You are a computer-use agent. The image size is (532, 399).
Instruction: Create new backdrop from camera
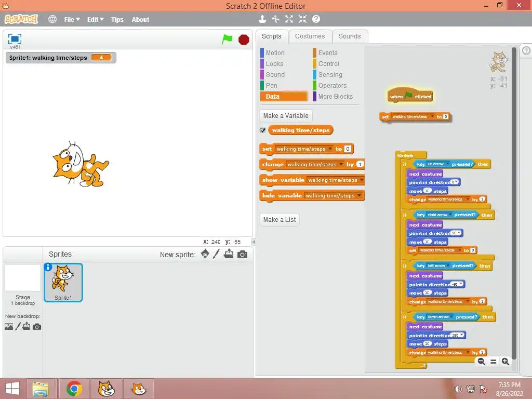click(37, 327)
